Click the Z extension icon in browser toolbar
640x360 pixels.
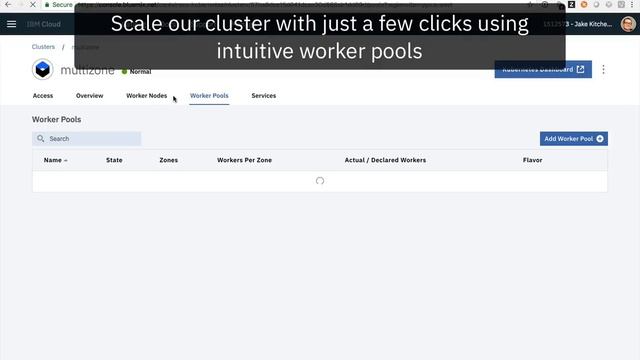point(571,4)
